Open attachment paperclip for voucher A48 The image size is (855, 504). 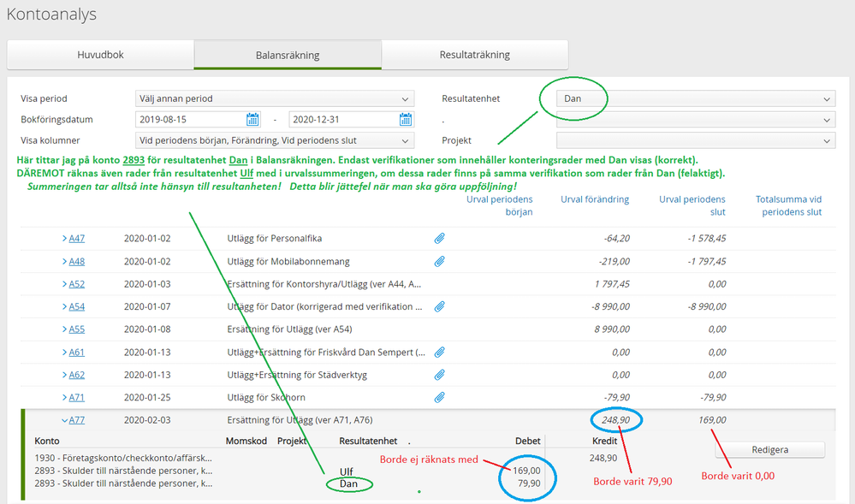coord(440,261)
